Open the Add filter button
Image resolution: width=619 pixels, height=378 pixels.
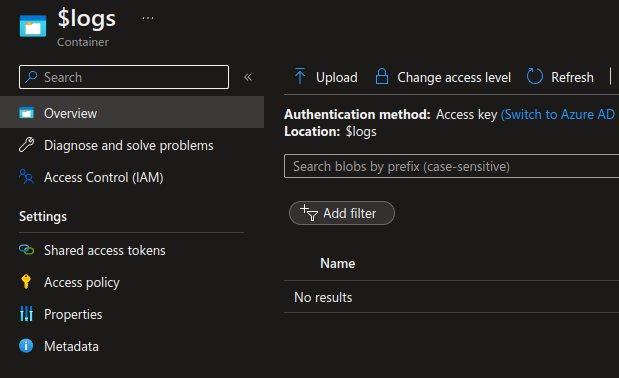(x=342, y=213)
